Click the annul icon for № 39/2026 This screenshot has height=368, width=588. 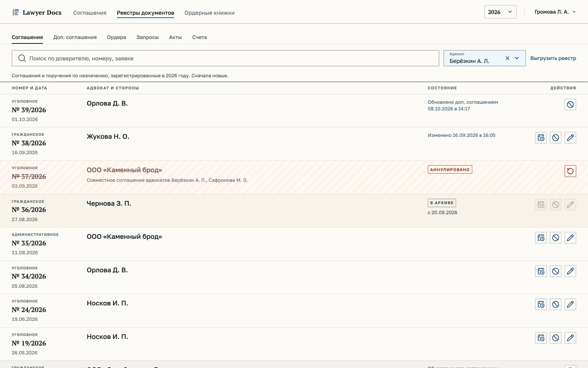(x=570, y=105)
